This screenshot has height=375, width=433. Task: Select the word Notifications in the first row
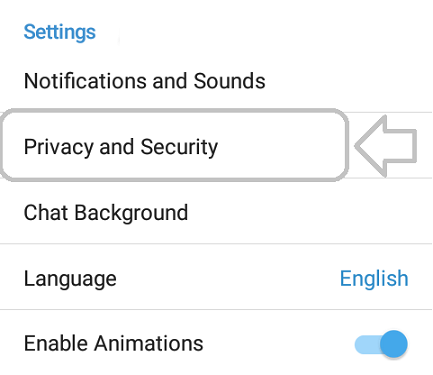tap(86, 81)
